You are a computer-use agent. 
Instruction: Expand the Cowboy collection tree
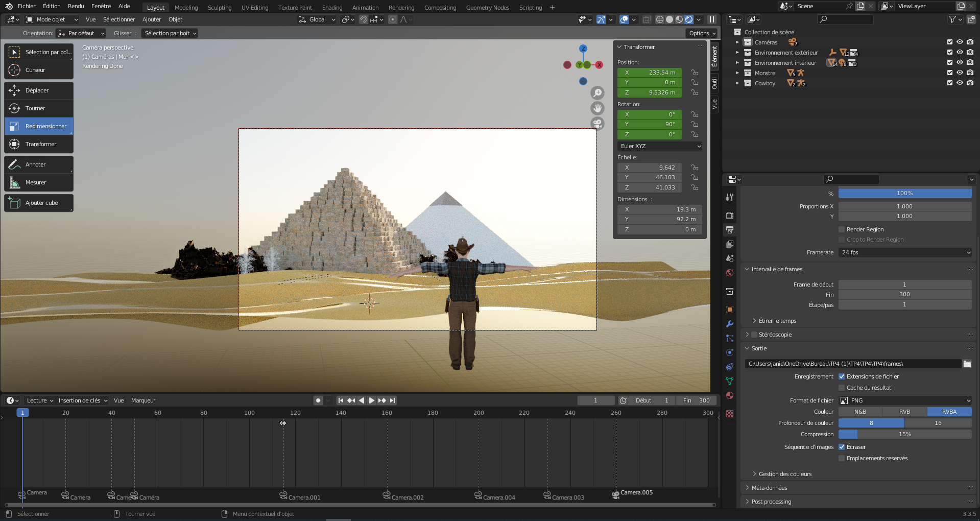737,83
